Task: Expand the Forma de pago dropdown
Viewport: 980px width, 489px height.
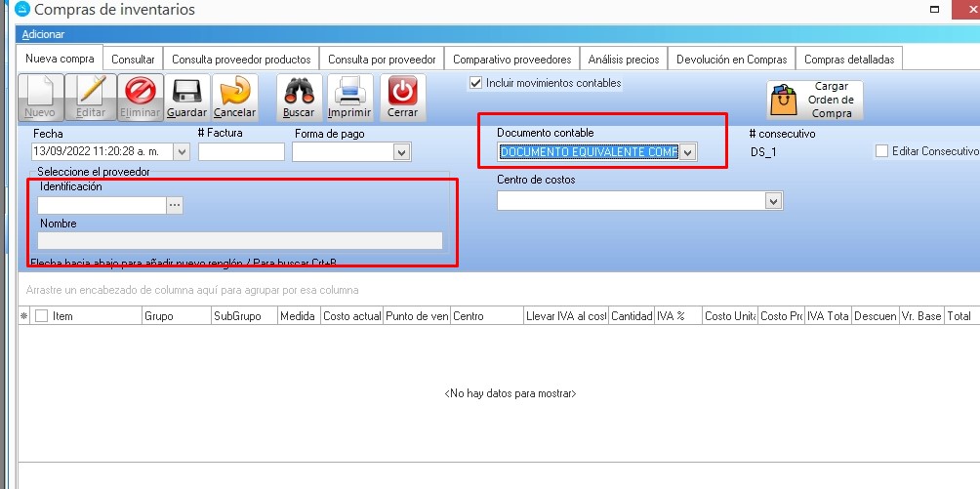Action: tap(401, 152)
